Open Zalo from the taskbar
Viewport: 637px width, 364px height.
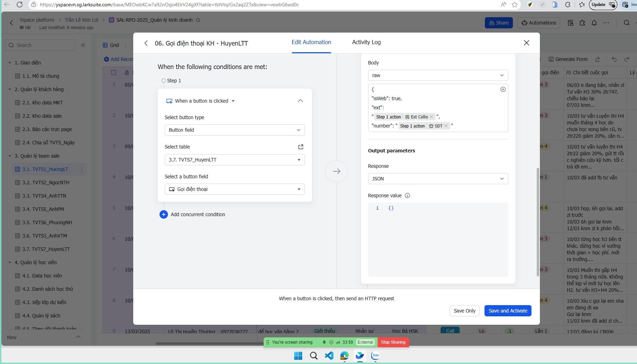pyautogui.click(x=375, y=356)
